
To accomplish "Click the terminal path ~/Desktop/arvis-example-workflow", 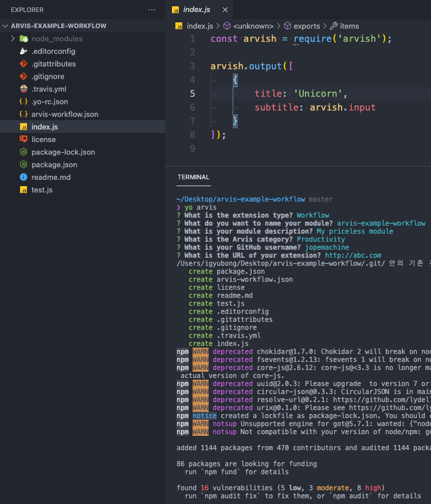I will click(x=241, y=199).
